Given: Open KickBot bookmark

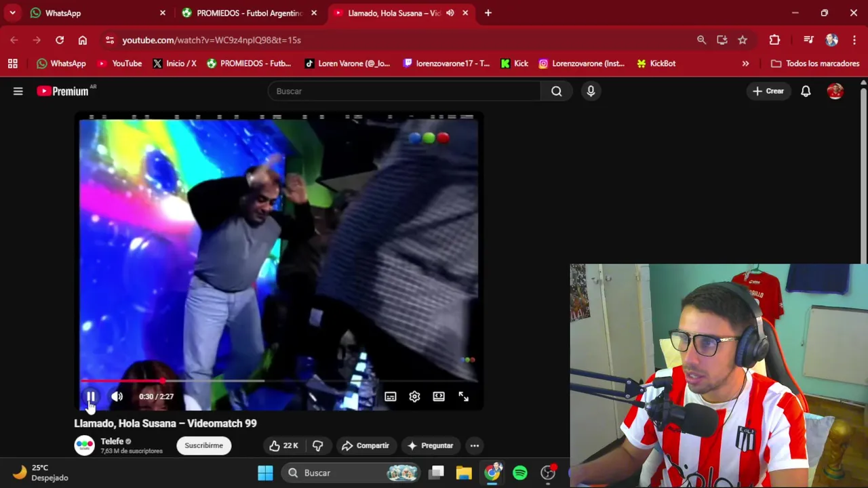Looking at the screenshot, I should (x=656, y=63).
